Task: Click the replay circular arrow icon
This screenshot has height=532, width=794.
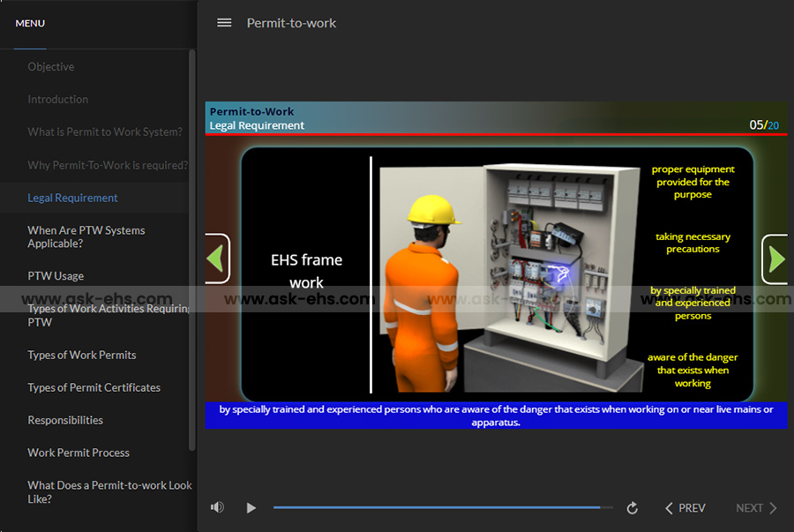Action: tap(632, 508)
